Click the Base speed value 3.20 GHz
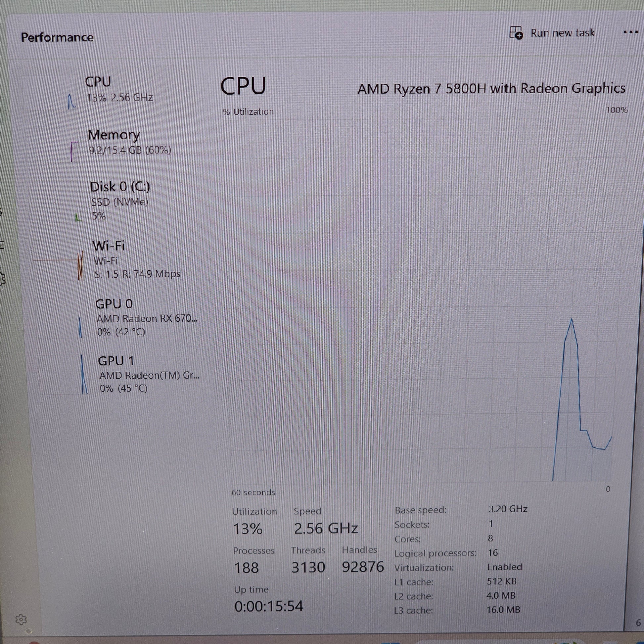Image resolution: width=644 pixels, height=644 pixels. click(x=508, y=509)
